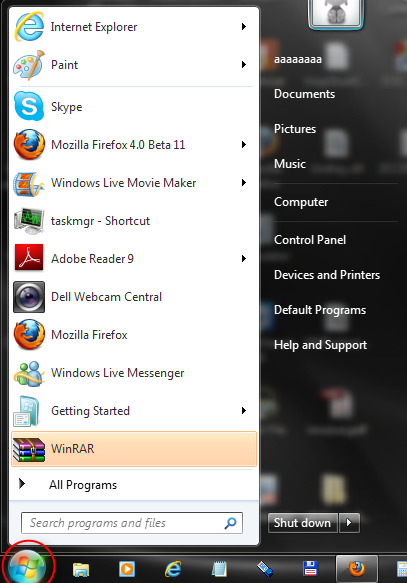
Task: Click the user account picture at top
Action: point(336,13)
